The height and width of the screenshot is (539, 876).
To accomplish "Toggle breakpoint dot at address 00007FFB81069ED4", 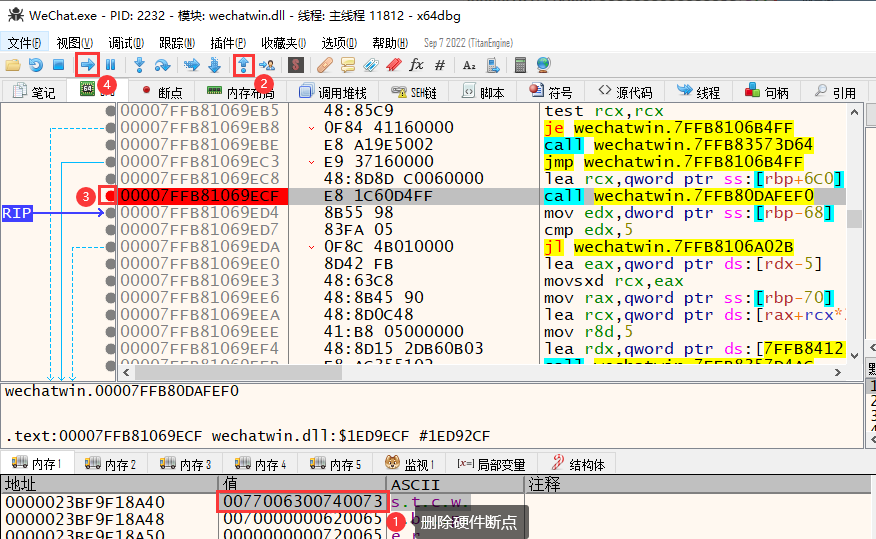I will coord(110,213).
